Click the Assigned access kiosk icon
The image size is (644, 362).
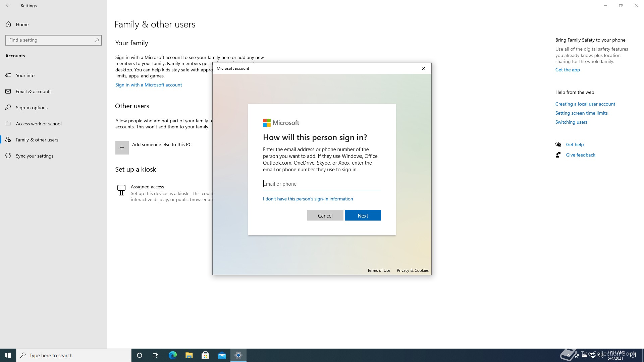(121, 190)
